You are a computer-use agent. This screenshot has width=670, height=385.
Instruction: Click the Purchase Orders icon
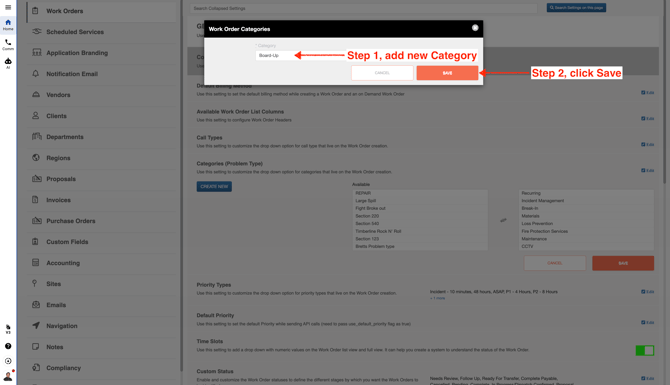click(x=37, y=220)
